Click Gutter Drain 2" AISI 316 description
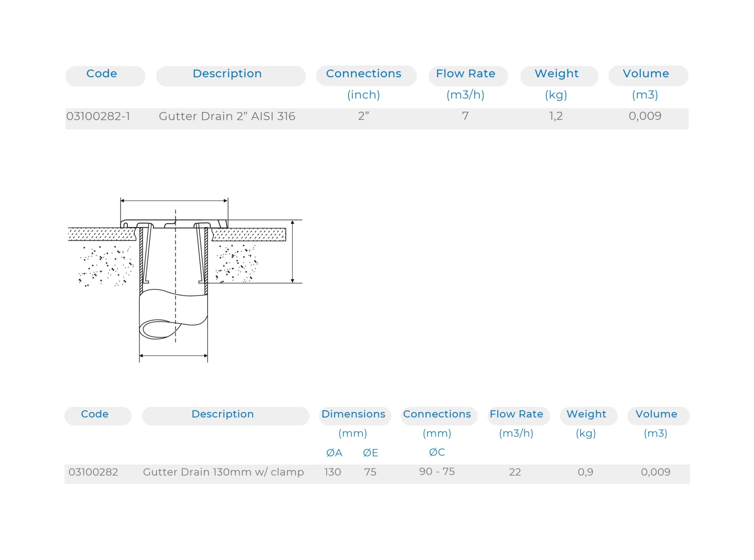This screenshot has width=754, height=560. click(227, 116)
